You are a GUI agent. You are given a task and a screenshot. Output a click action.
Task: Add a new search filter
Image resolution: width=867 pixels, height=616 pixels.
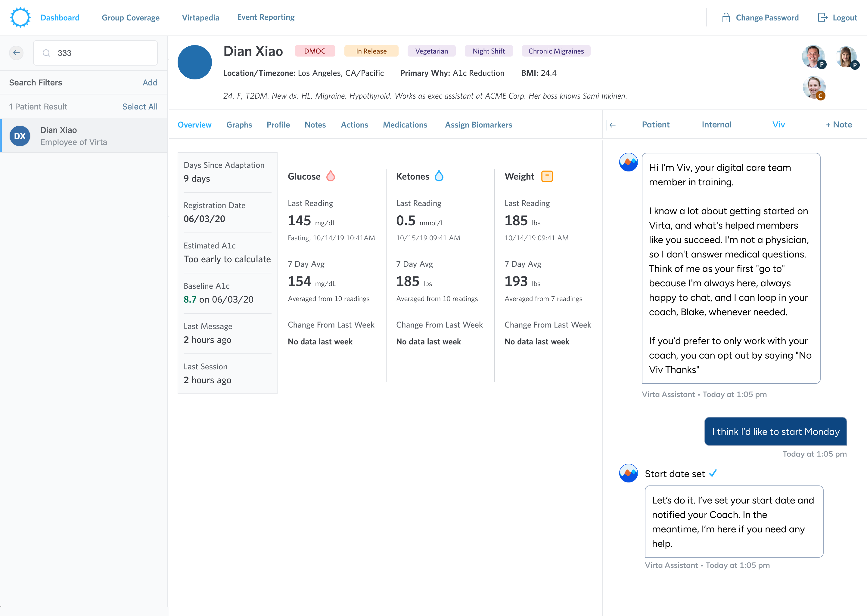pyautogui.click(x=150, y=83)
